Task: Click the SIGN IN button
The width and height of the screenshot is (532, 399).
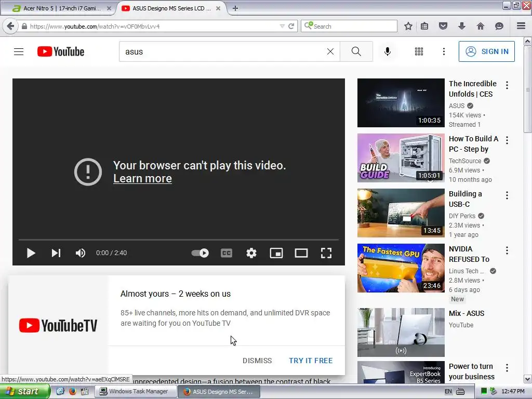Action: tap(486, 51)
